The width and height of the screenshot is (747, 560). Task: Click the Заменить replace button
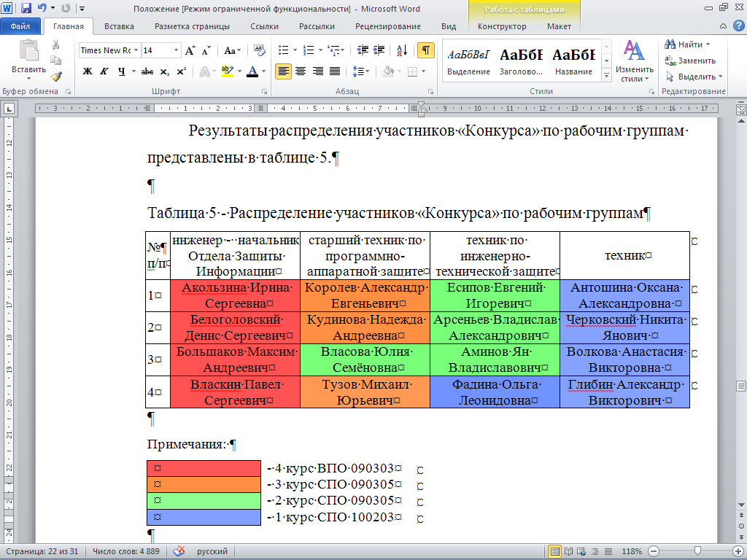coord(690,61)
